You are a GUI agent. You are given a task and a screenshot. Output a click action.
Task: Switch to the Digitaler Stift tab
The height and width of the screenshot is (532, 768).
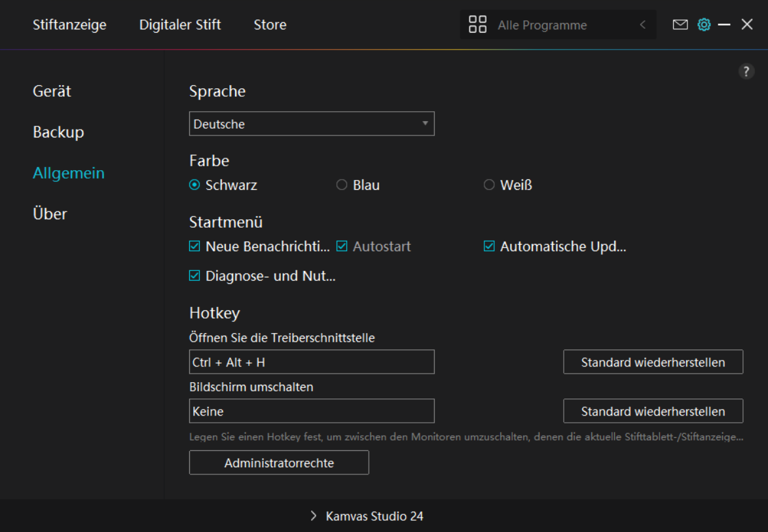click(x=180, y=25)
